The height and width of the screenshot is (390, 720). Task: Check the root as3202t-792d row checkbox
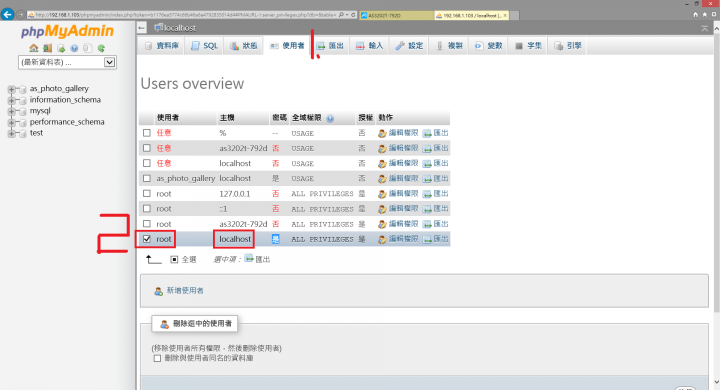(146, 224)
